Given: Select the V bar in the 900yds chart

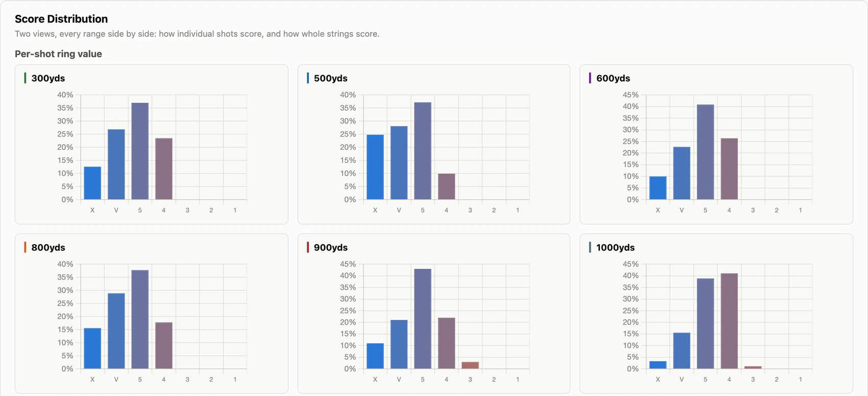Looking at the screenshot, I should pos(399,344).
